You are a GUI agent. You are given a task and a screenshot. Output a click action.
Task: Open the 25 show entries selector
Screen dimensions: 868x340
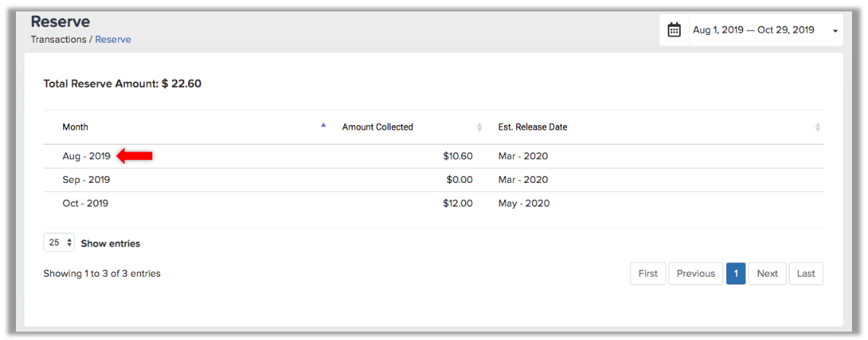(59, 242)
